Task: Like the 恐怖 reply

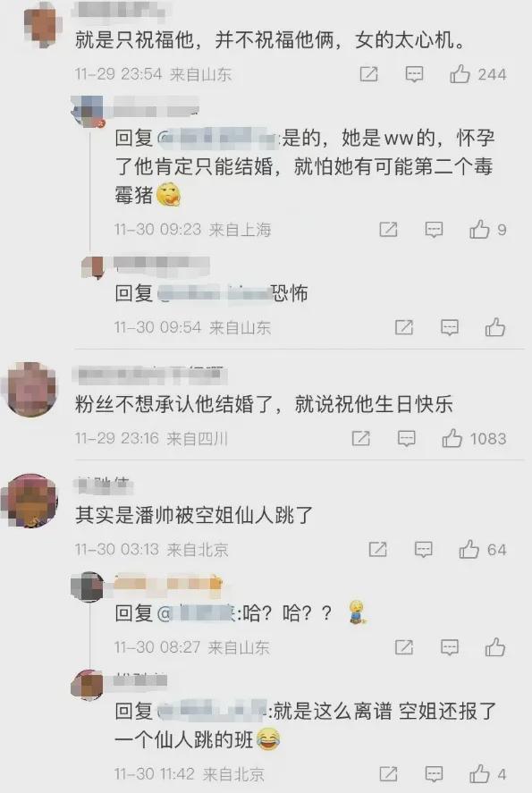Action: 495,328
